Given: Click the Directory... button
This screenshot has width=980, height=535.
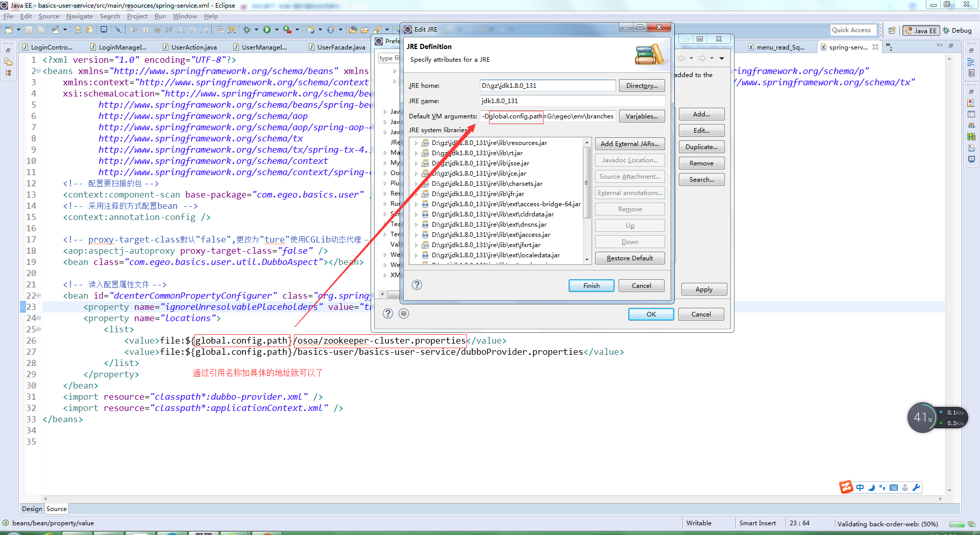Looking at the screenshot, I should click(x=642, y=85).
